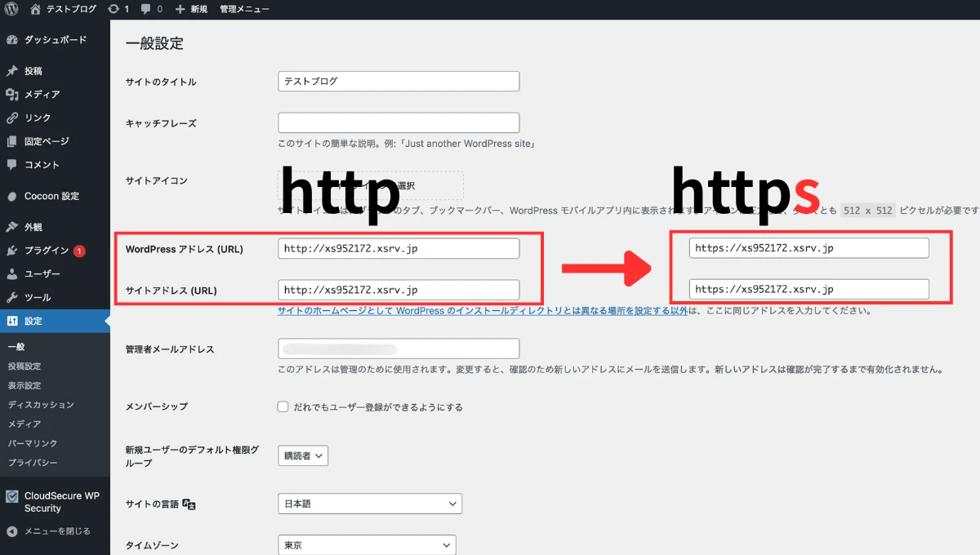Open テストブログ site name in admin bar
980x555 pixels.
coord(70,9)
